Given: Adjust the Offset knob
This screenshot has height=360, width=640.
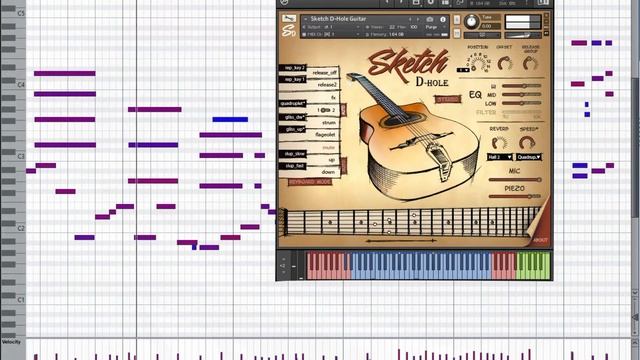Looking at the screenshot, I should [505, 63].
